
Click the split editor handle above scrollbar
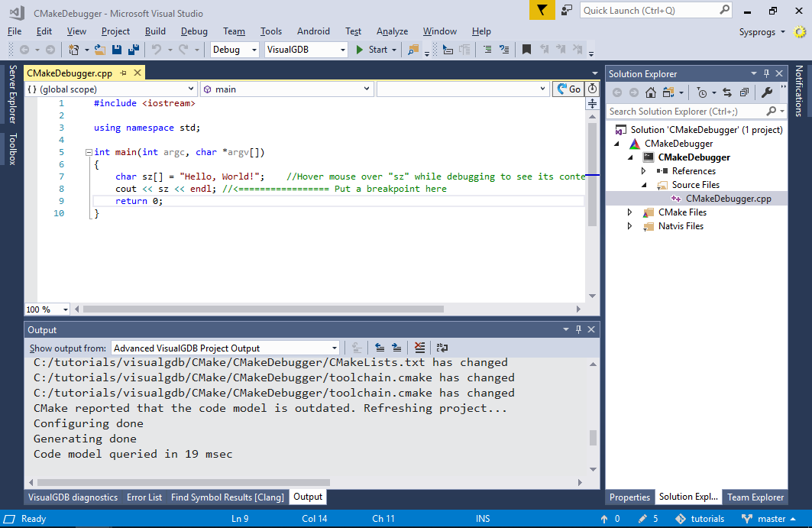click(593, 104)
